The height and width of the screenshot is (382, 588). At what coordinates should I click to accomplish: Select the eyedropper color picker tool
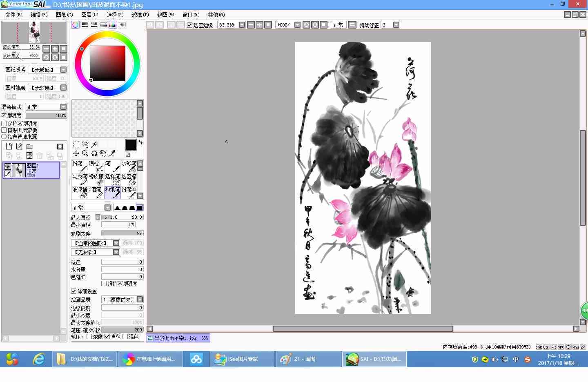(x=112, y=153)
